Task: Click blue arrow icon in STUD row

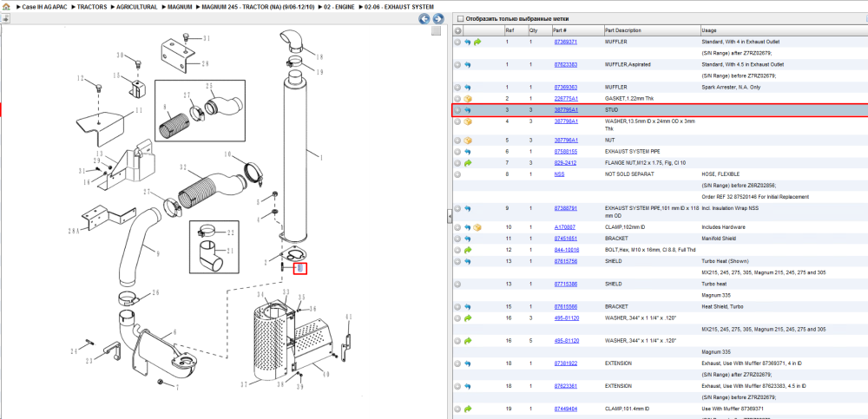Action: 468,110
